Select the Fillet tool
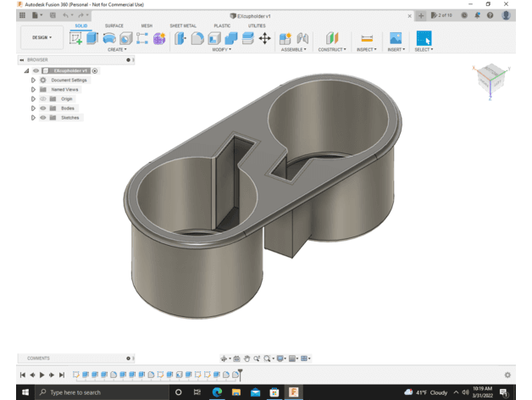 pyautogui.click(x=197, y=38)
